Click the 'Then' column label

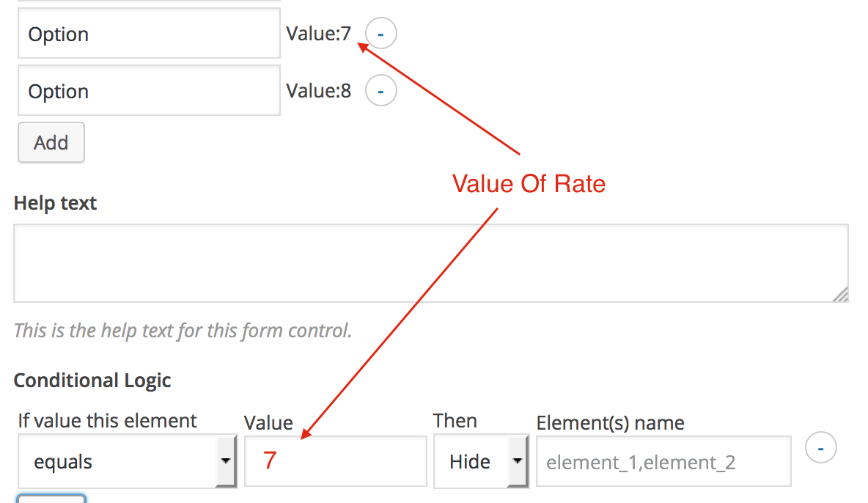tap(455, 421)
